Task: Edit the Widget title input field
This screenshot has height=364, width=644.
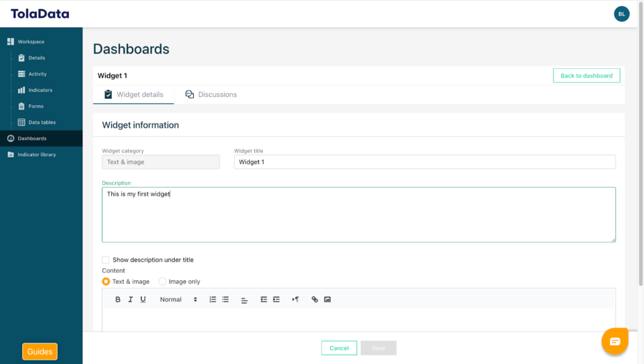Action: tap(423, 162)
